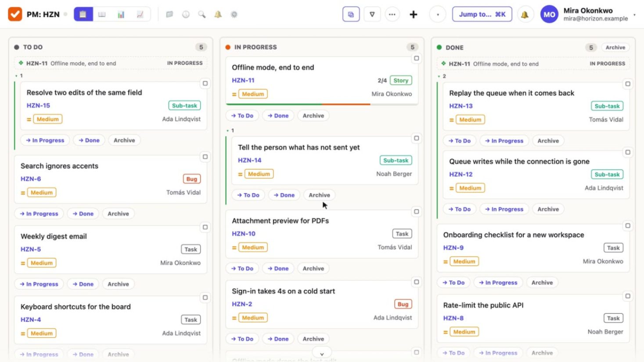Image resolution: width=644 pixels, height=362 pixels.
Task: Click Archive in the Done column header
Action: pos(615,47)
